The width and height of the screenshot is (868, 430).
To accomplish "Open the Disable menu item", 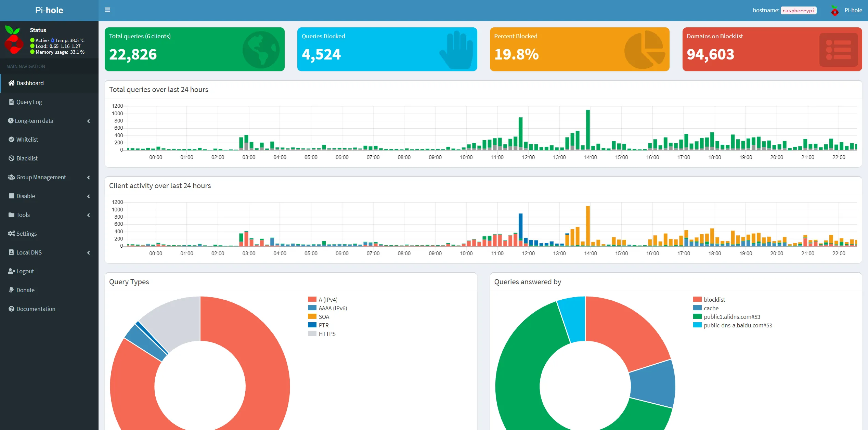I will (x=26, y=196).
